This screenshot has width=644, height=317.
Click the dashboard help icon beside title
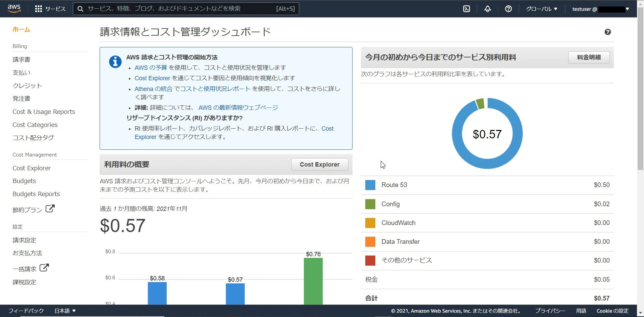click(608, 32)
